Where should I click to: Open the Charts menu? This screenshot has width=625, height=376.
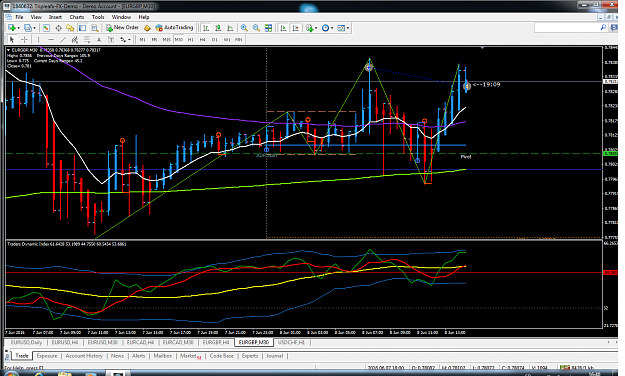click(77, 17)
